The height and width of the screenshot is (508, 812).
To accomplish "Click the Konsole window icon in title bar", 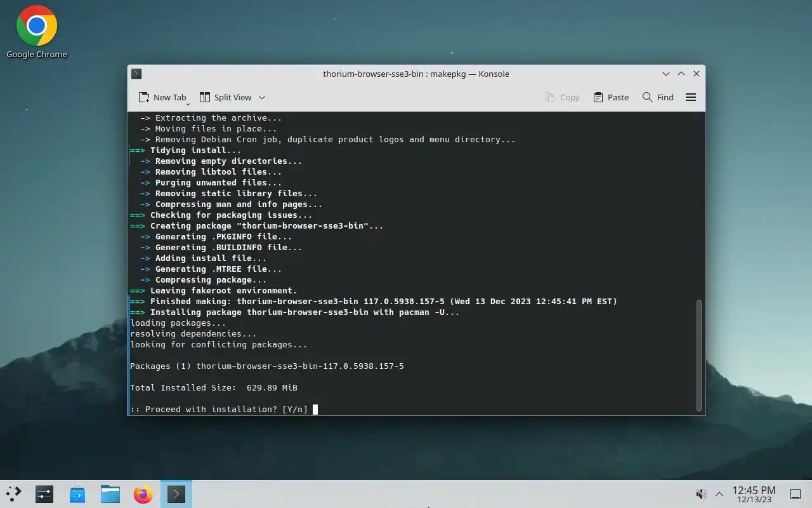I will [x=136, y=74].
